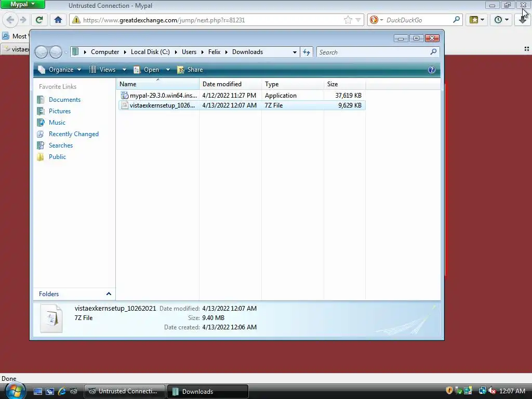Screen dimensions: 532x399
Task: Click the Mypal browser back arrow
Action: [10, 20]
